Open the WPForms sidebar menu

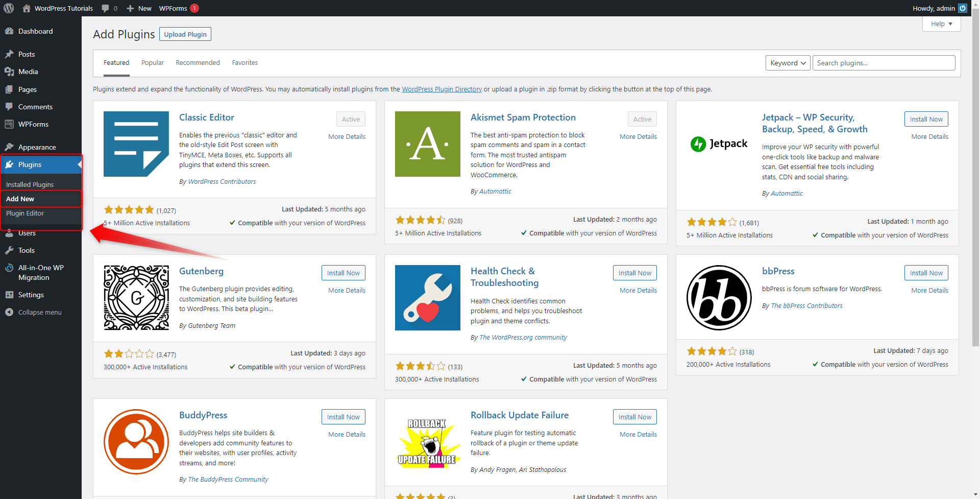click(x=41, y=124)
